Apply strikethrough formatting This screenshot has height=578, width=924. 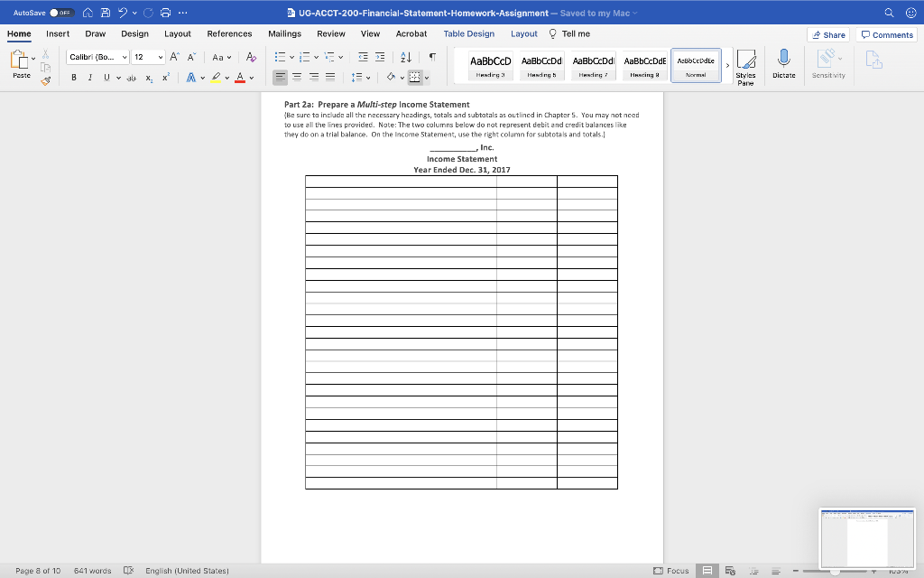click(132, 77)
